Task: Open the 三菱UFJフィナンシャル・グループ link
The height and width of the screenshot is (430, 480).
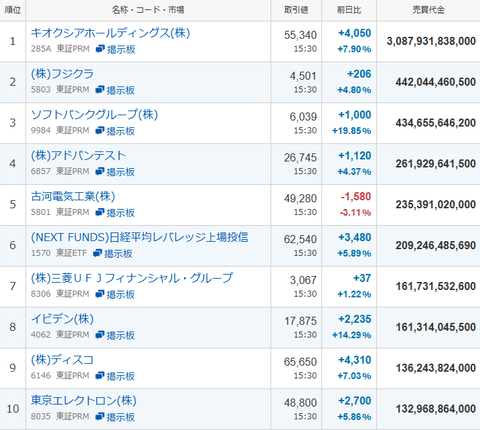Action: [132, 278]
